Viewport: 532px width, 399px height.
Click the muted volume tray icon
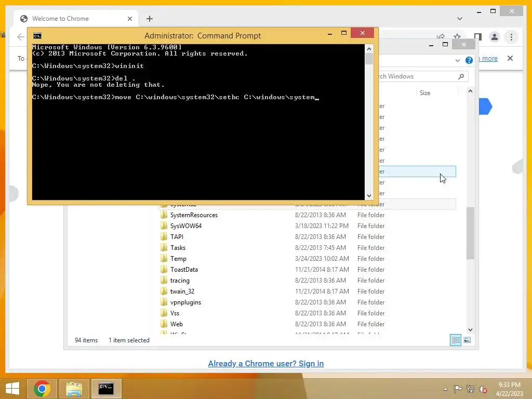tap(483, 389)
